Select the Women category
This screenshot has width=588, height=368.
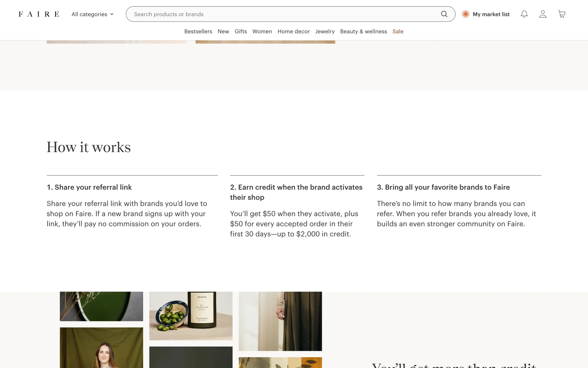click(262, 31)
